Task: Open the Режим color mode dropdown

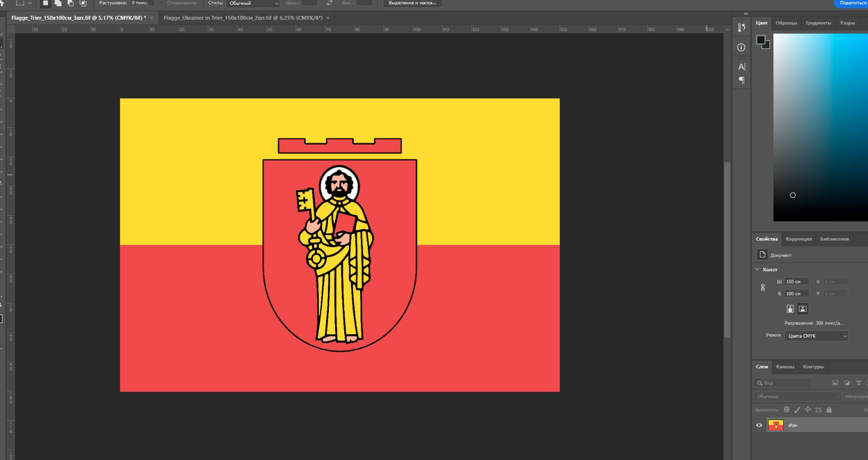Action: (816, 336)
